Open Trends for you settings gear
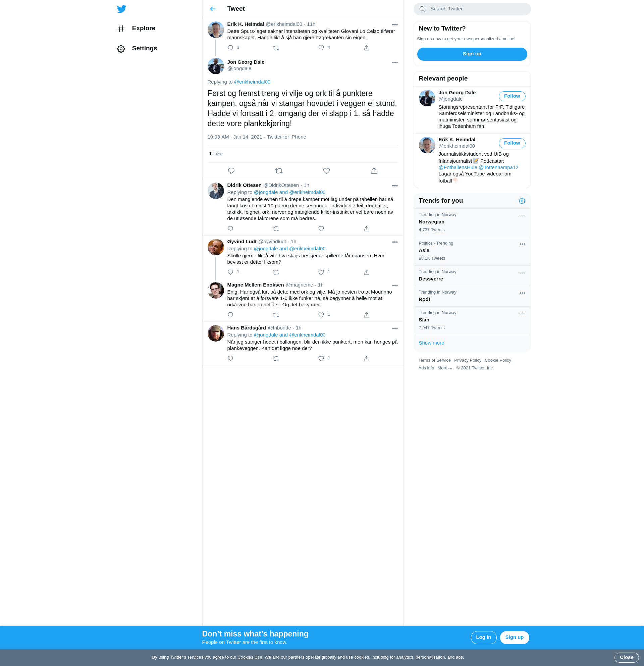Viewport: 644px width, 666px height. click(x=522, y=201)
